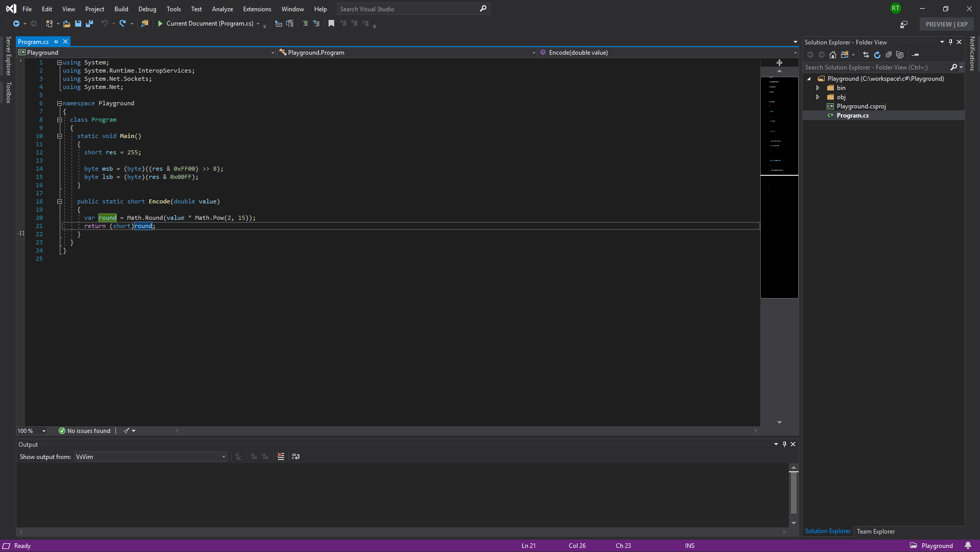Start Current Document (Program.cs) with green play
Viewport: 980px width, 552px height.
pyautogui.click(x=160, y=24)
